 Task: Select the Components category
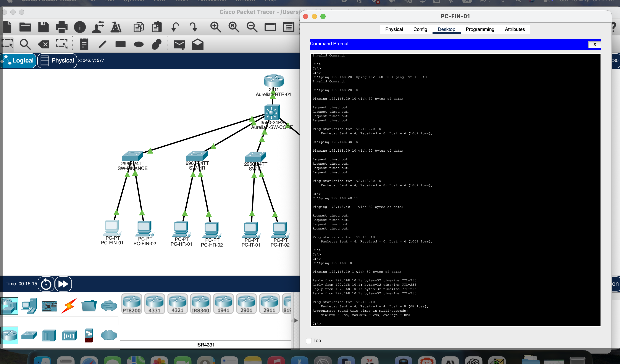(49, 306)
